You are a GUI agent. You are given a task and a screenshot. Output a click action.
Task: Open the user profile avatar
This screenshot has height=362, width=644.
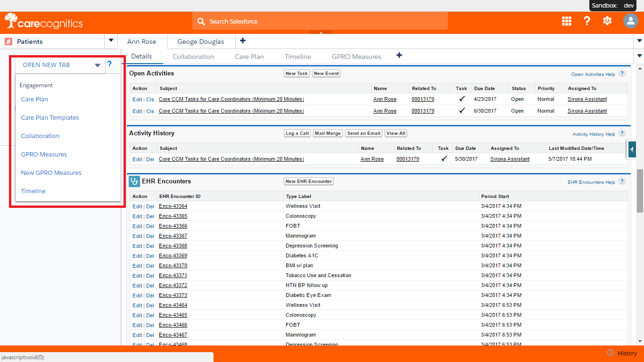tap(630, 21)
